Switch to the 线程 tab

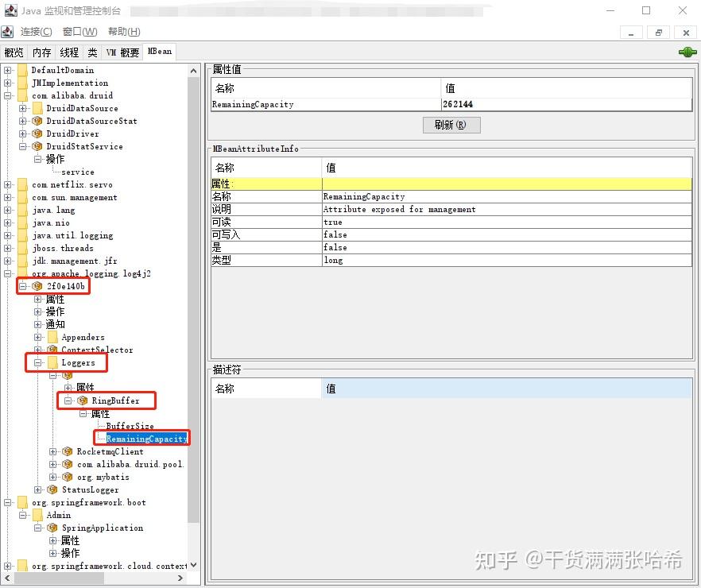click(x=69, y=52)
